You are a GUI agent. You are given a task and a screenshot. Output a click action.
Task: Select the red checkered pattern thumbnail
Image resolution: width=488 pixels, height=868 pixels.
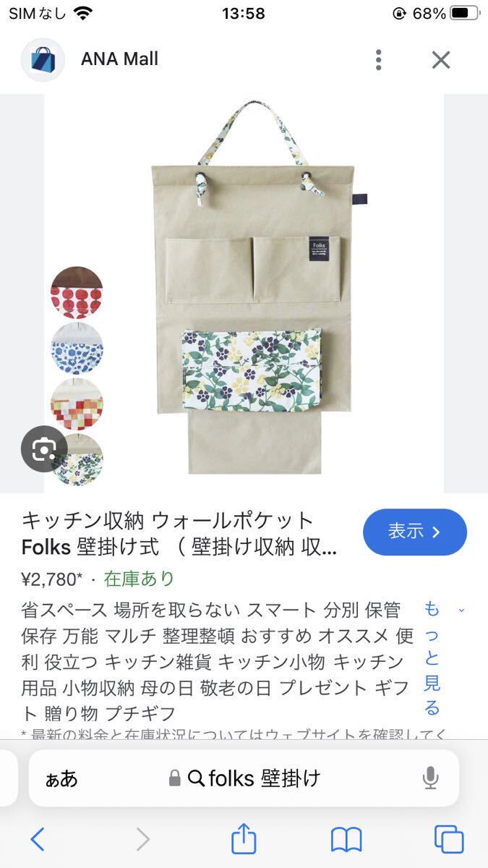77,404
